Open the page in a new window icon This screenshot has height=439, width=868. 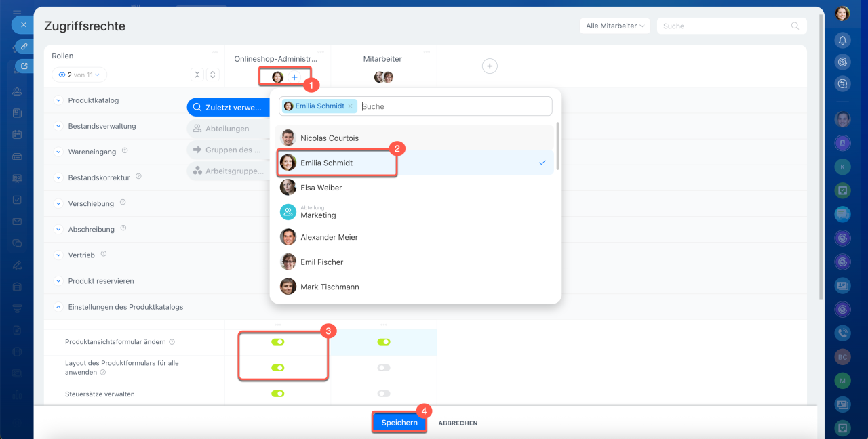(x=24, y=66)
